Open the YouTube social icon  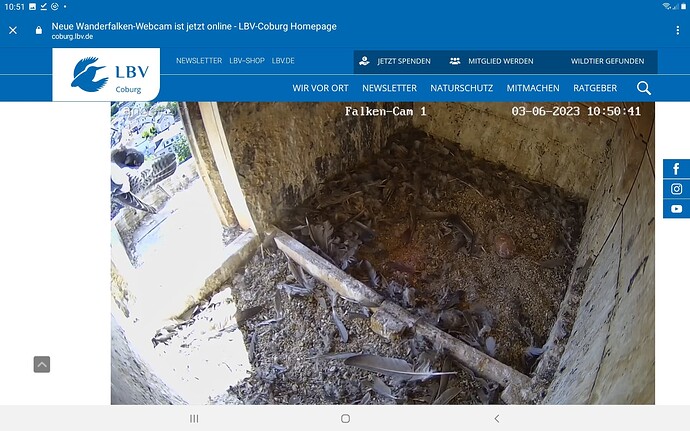pyautogui.click(x=676, y=209)
